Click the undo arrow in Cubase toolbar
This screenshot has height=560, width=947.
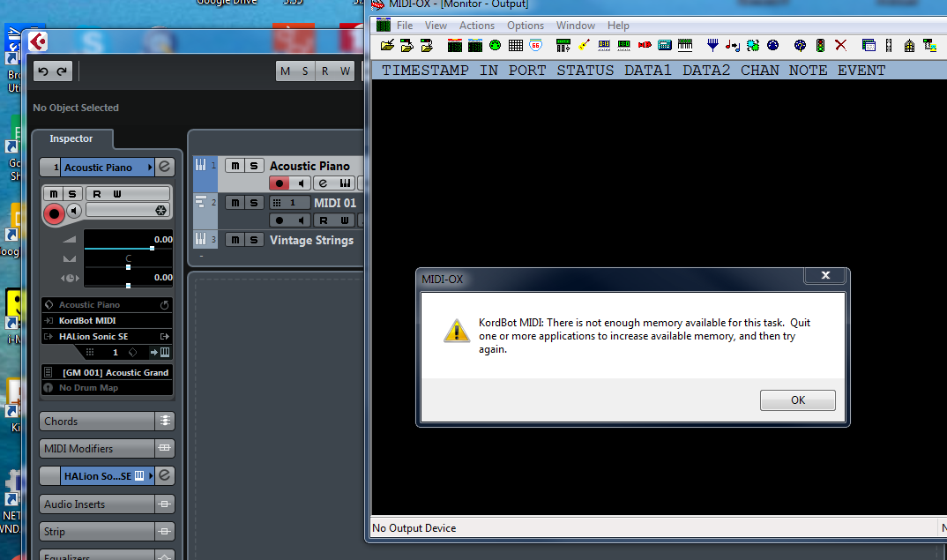tap(43, 71)
